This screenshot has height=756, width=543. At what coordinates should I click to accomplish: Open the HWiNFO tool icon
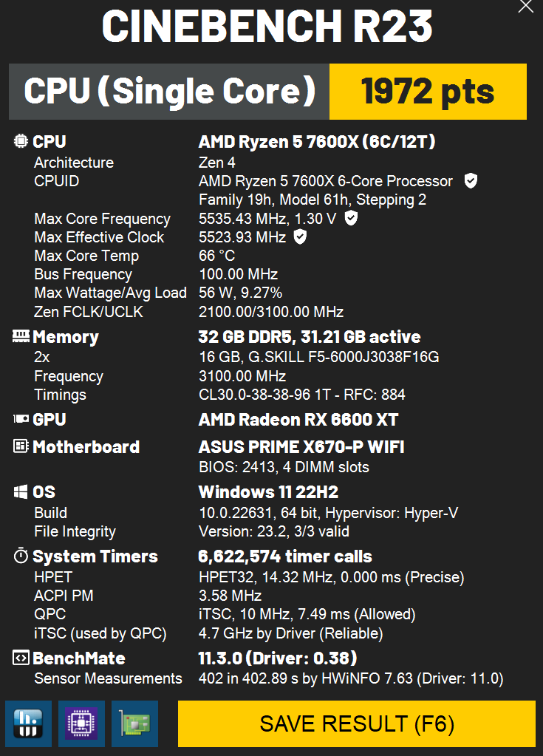click(x=28, y=723)
